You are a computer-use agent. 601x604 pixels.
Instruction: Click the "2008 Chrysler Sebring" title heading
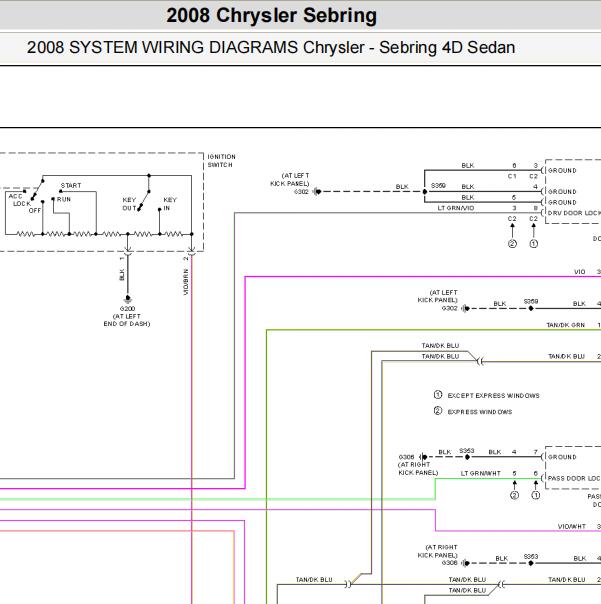(272, 16)
